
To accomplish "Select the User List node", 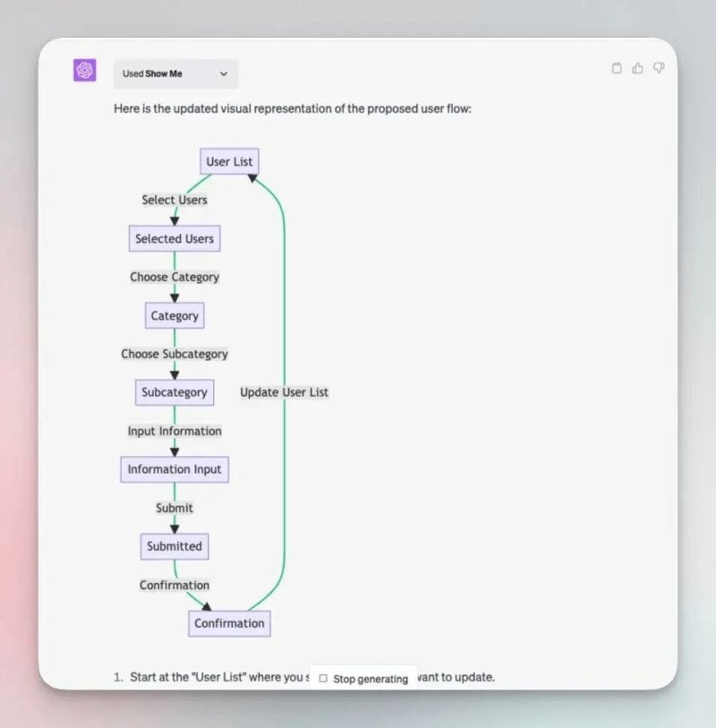I will tap(229, 161).
